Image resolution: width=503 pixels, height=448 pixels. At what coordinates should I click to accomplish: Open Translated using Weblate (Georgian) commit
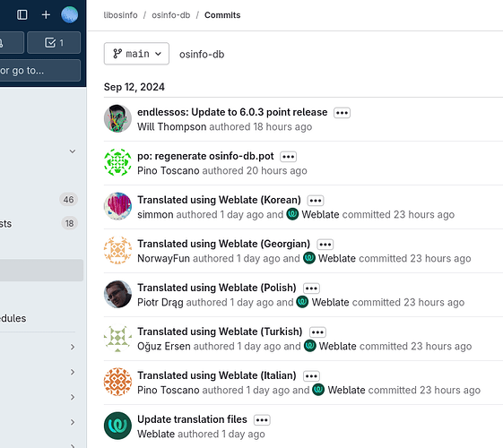[223, 244]
